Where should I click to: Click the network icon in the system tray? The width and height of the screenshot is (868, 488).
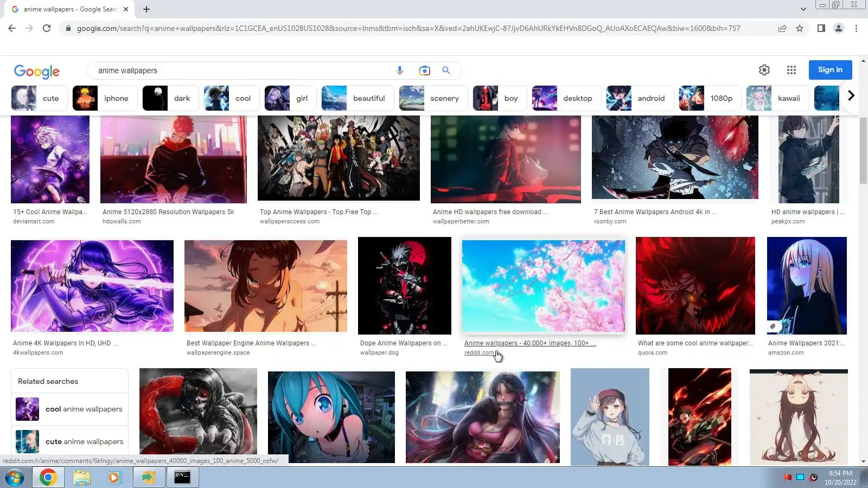coord(800,477)
